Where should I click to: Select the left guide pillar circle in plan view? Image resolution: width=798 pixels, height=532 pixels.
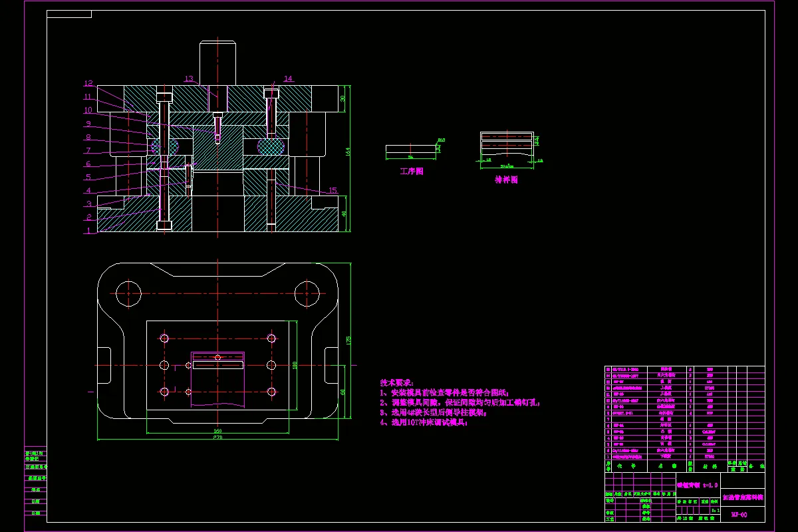coord(129,293)
